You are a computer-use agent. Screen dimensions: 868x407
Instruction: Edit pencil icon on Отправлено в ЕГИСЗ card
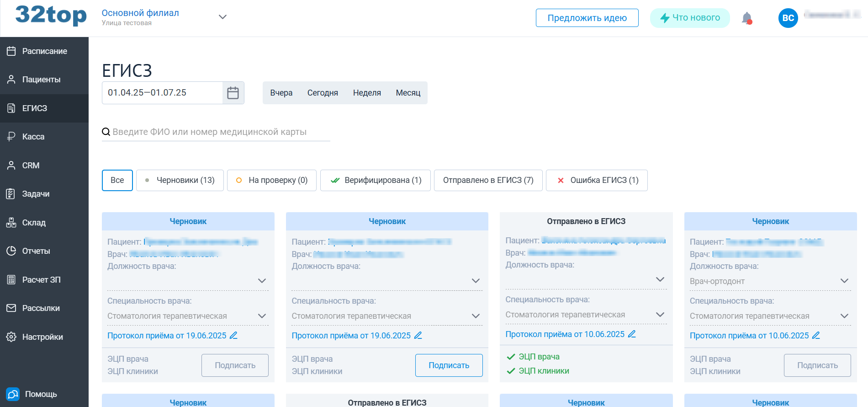[x=632, y=334]
